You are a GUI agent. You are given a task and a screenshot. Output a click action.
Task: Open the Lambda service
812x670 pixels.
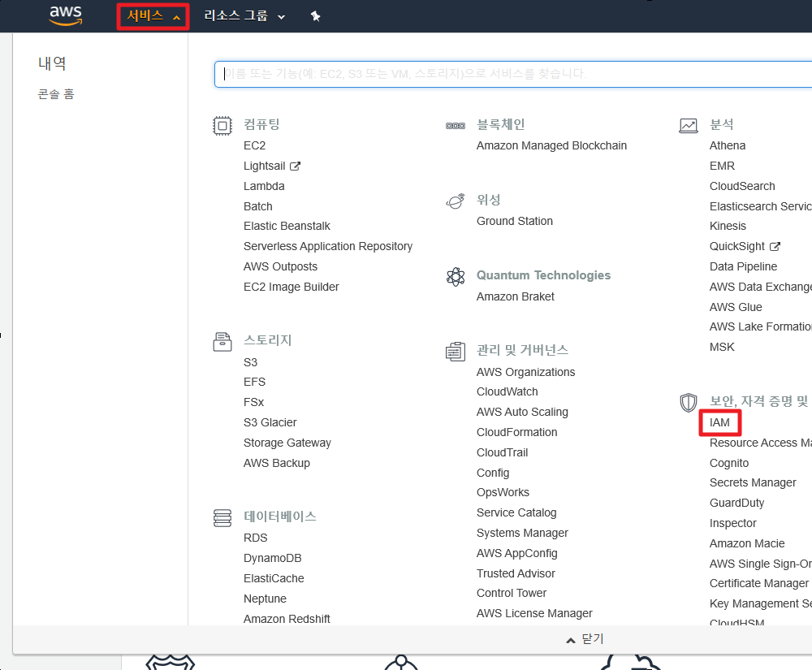pos(264,186)
